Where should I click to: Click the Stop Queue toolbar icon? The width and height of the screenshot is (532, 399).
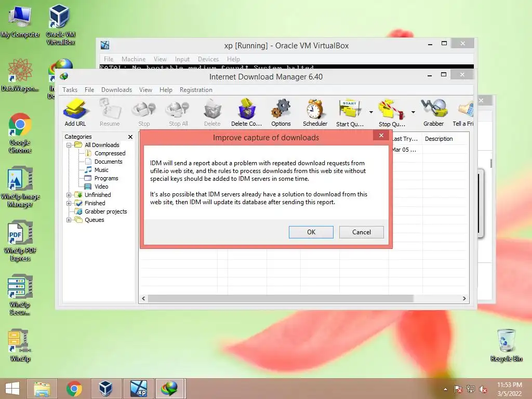[392, 113]
